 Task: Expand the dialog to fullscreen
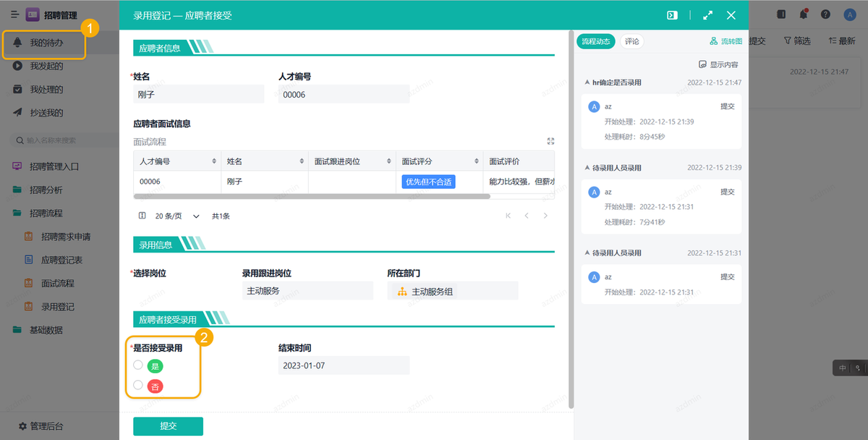pos(708,15)
